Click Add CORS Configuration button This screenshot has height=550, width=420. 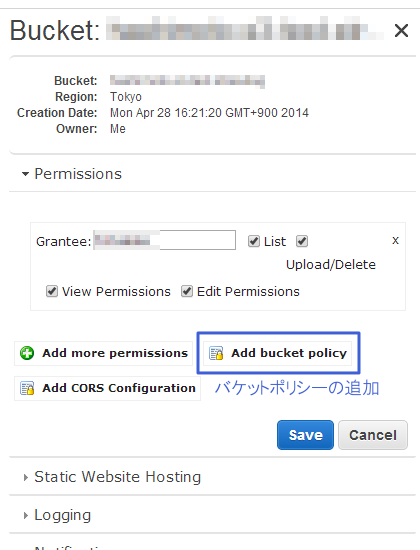[x=107, y=388]
